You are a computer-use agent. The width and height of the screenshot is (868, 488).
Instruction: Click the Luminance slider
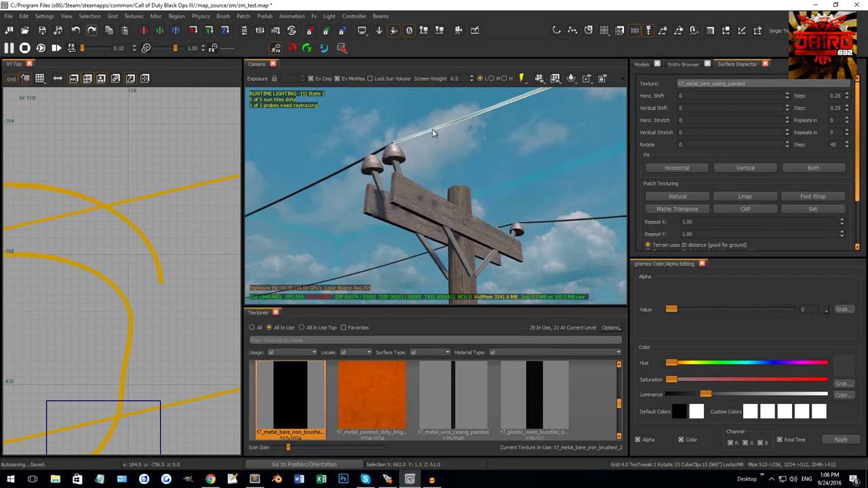tap(747, 394)
